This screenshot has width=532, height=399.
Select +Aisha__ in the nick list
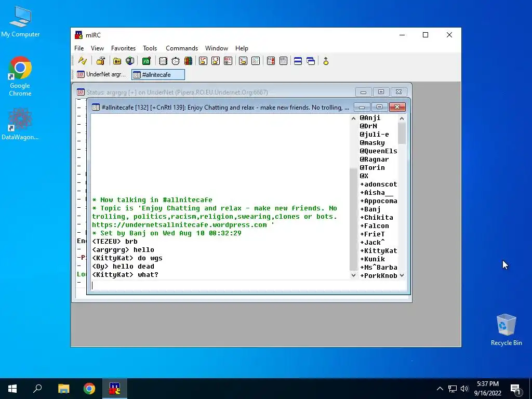pyautogui.click(x=376, y=192)
